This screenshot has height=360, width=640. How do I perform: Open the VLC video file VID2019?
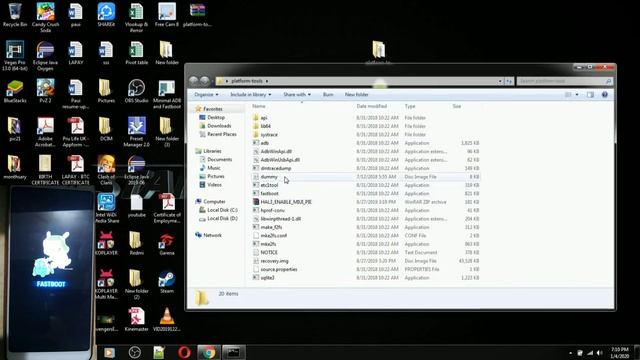(167, 319)
